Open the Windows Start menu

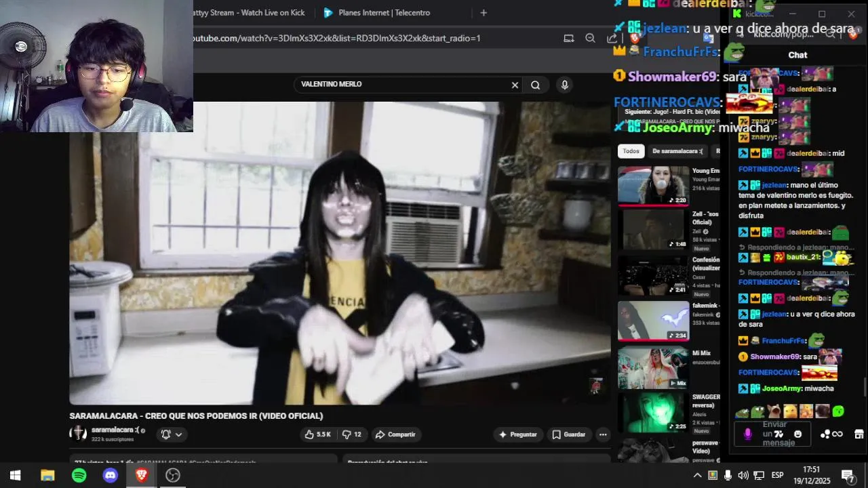pos(15,475)
